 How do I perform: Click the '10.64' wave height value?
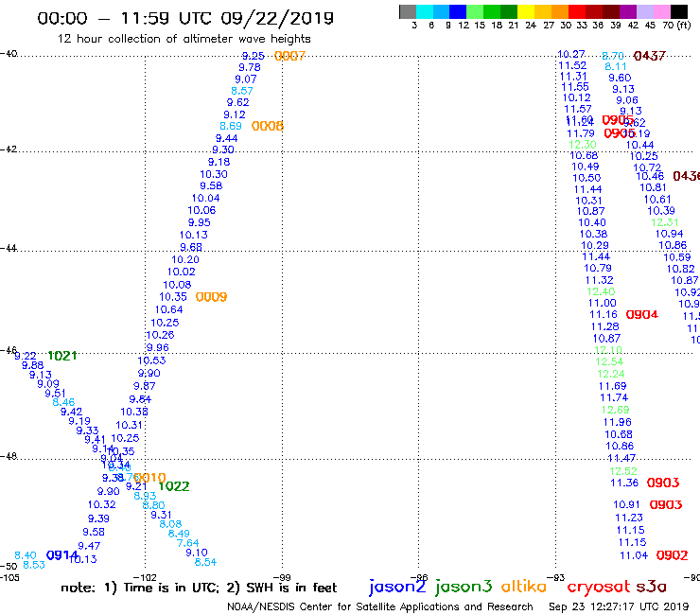pyautogui.click(x=168, y=309)
